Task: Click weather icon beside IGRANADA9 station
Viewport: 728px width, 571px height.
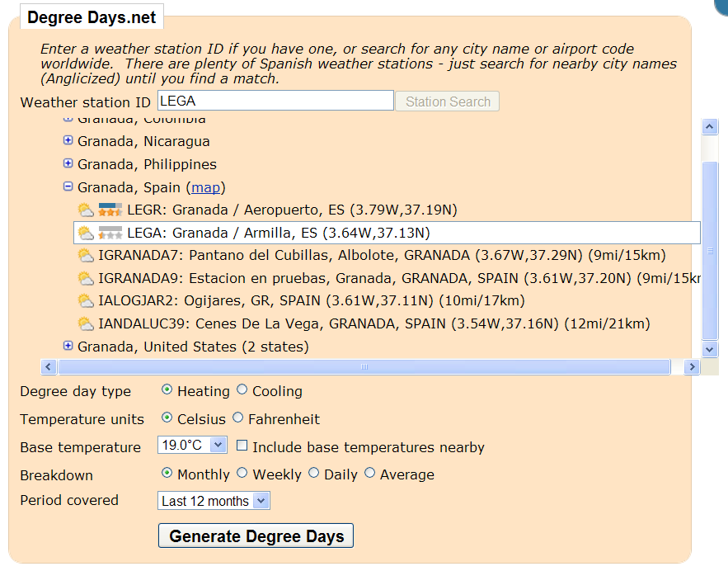Action: 86,279
